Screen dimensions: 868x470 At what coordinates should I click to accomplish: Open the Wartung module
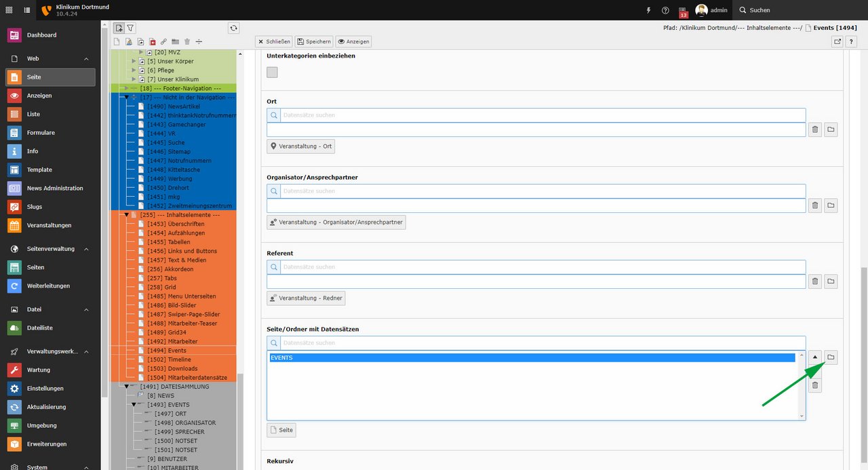click(50, 370)
